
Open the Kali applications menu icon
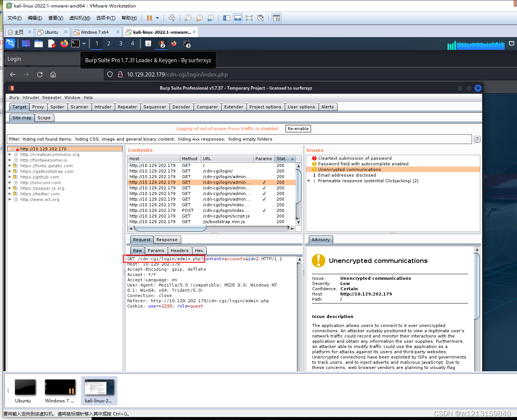coord(11,43)
